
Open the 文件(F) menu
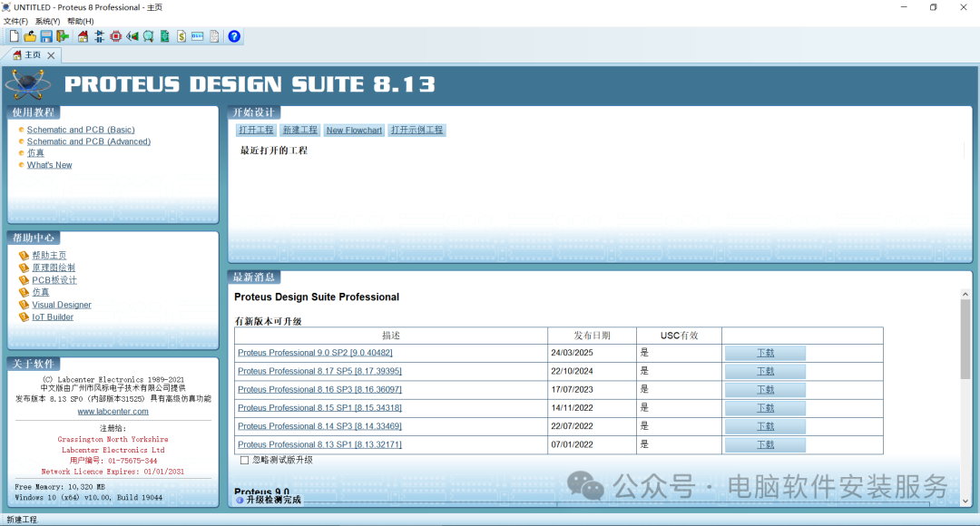tap(15, 21)
